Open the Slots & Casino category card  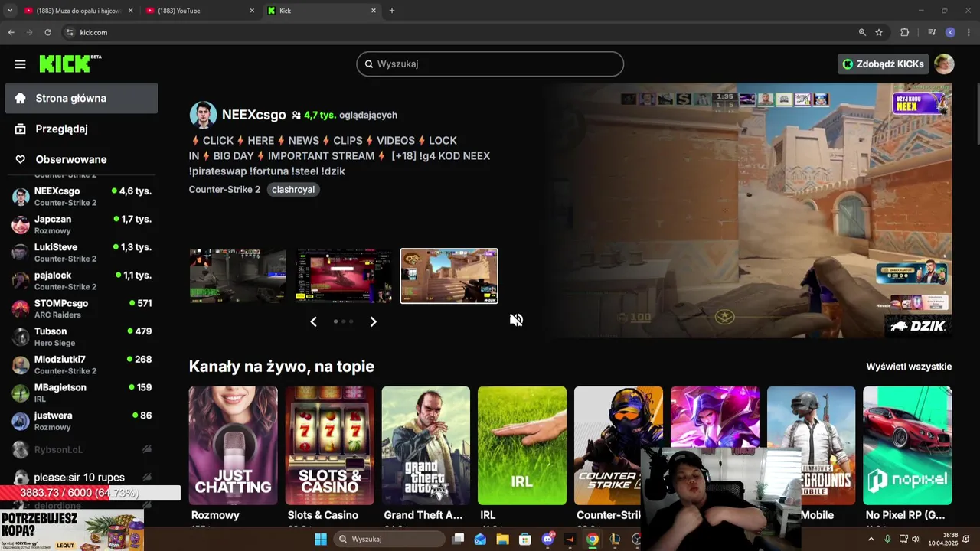pyautogui.click(x=329, y=445)
